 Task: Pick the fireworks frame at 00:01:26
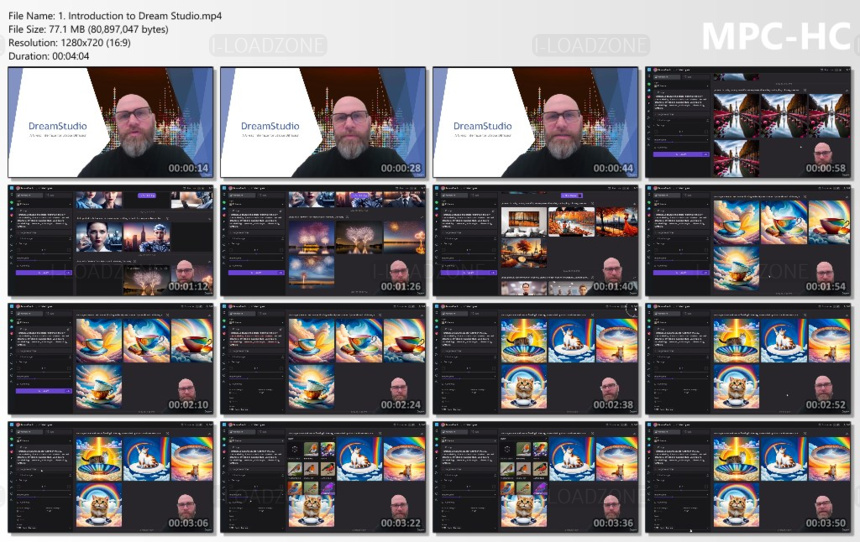point(323,240)
